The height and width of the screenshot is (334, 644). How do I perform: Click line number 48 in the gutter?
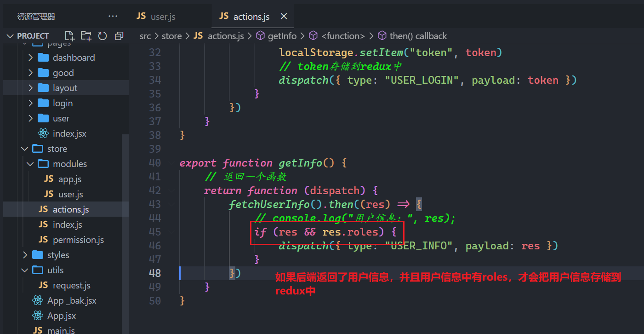155,273
